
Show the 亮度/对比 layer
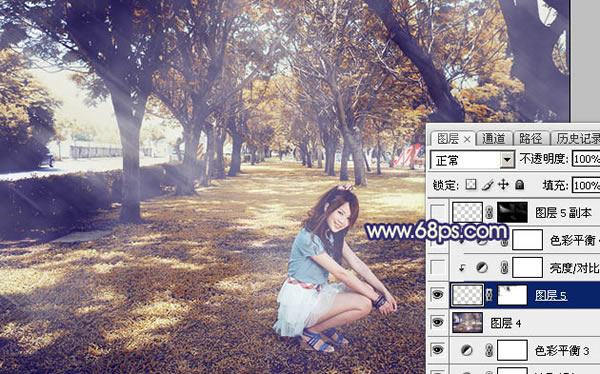point(438,268)
